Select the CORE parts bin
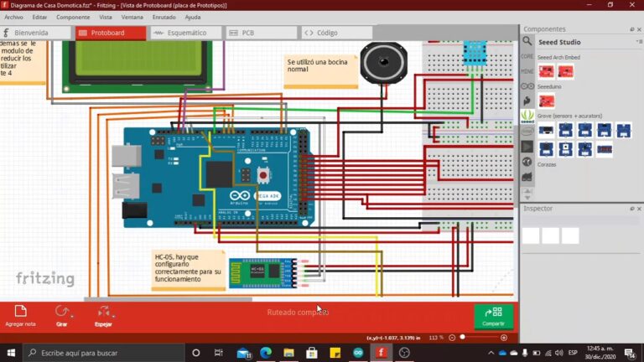The width and height of the screenshot is (644, 362). coord(527,56)
